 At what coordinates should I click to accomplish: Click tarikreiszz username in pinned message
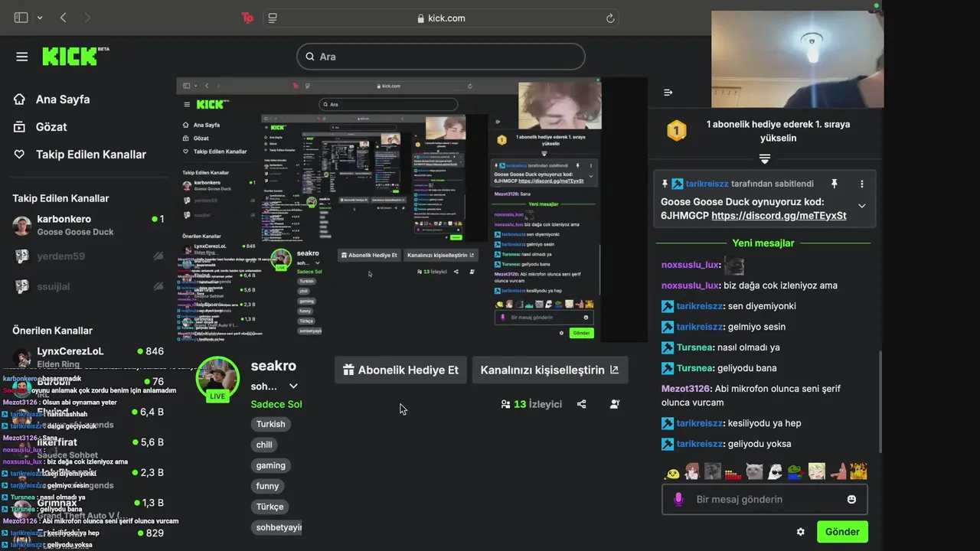coord(707,184)
